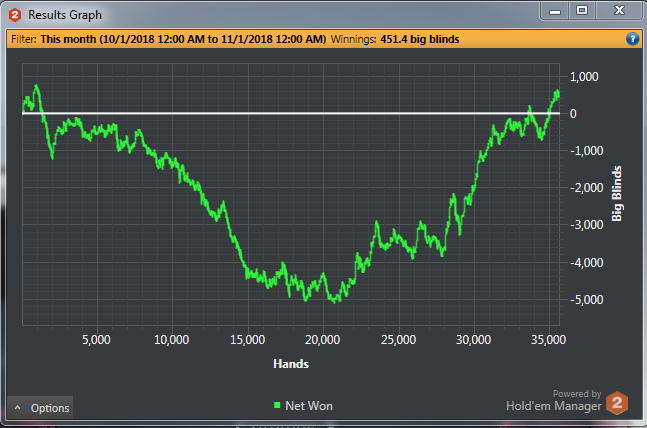Screen dimensions: 647x428
Task: Click the 1,000 big blinds axis label
Action: (584, 76)
